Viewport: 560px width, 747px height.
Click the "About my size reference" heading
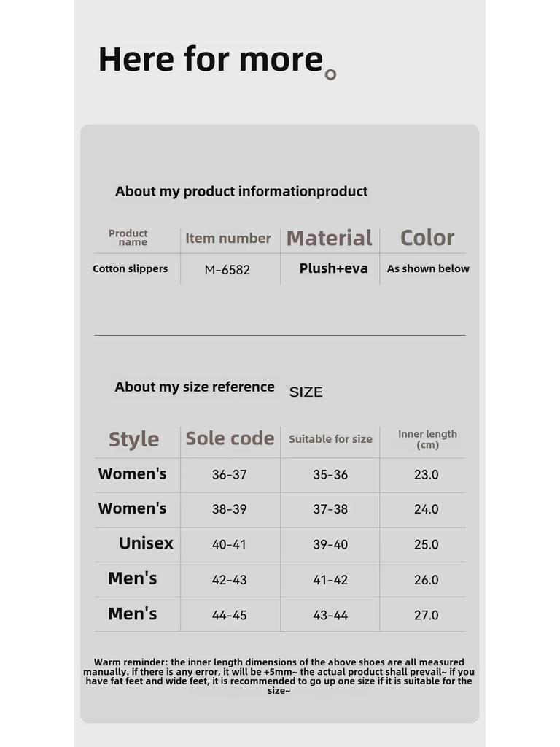click(195, 387)
